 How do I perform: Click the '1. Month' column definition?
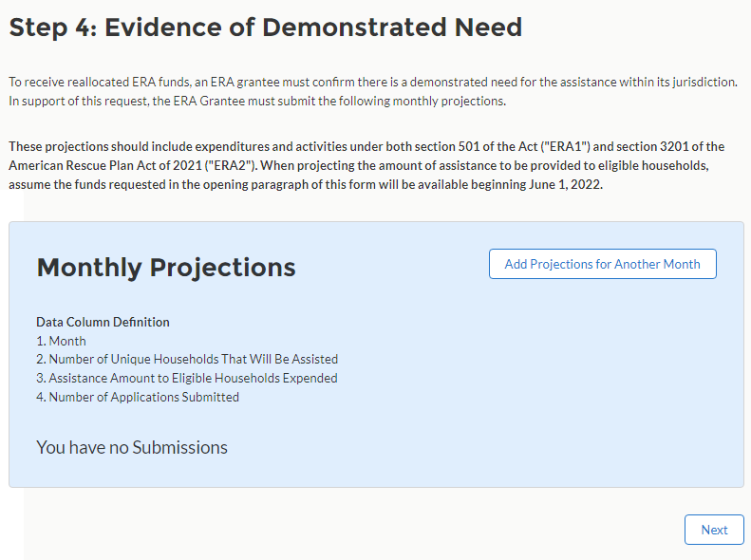61,341
